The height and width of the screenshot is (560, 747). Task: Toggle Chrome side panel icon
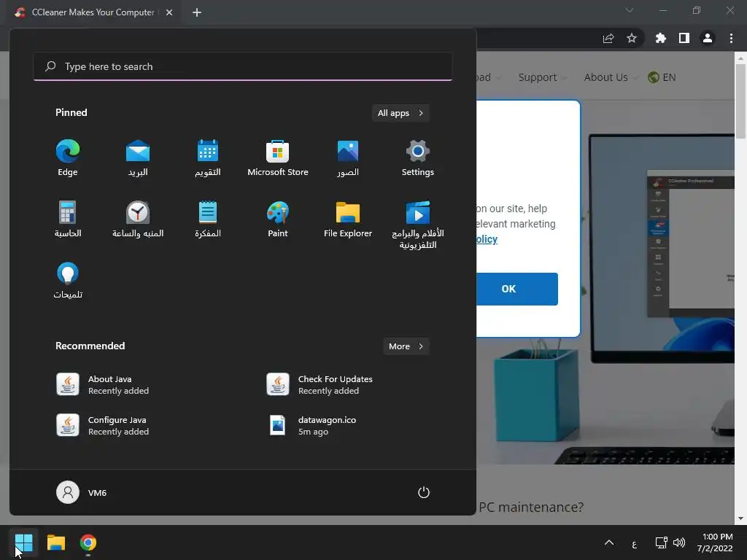click(684, 38)
